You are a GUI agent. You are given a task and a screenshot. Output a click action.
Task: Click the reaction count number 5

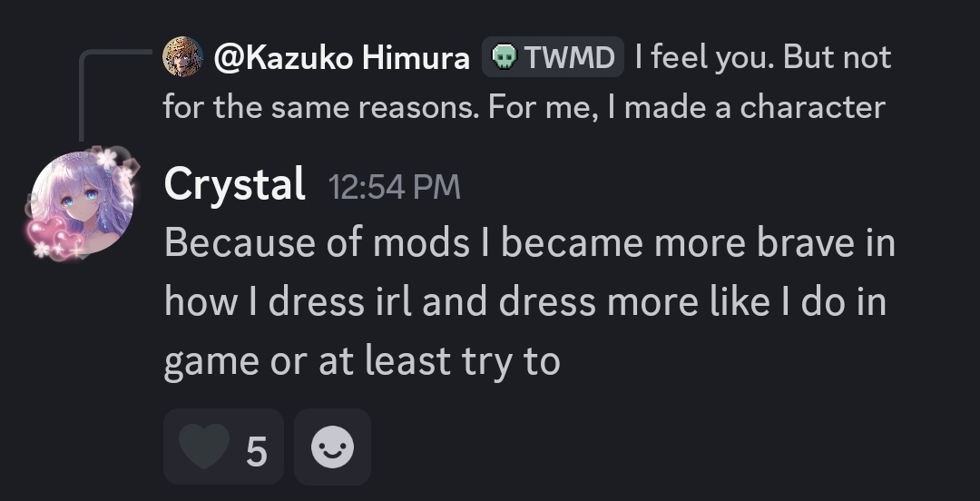257,449
